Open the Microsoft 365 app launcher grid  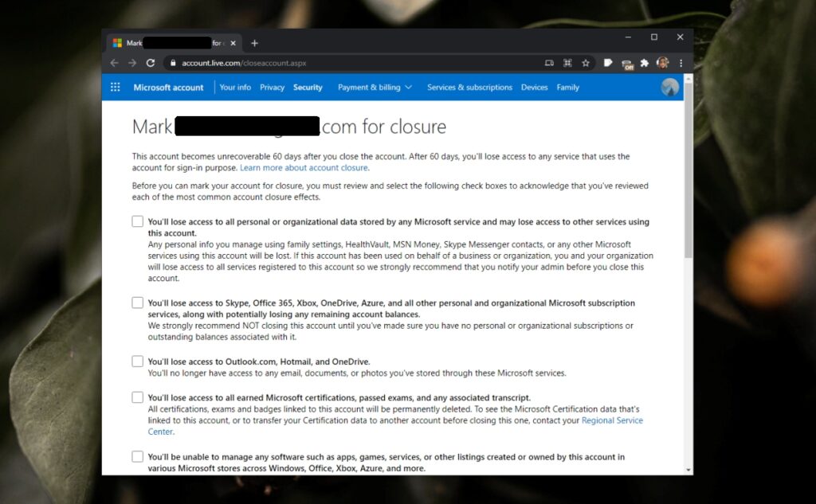(115, 87)
